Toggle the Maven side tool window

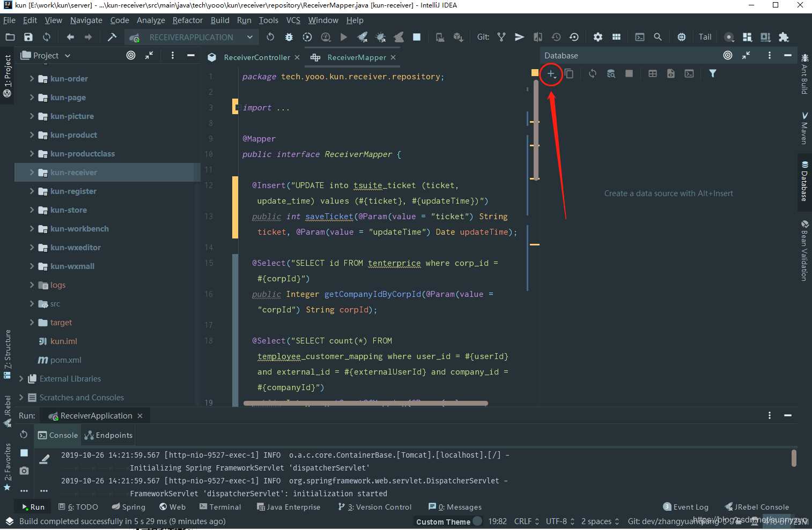pyautogui.click(x=804, y=128)
